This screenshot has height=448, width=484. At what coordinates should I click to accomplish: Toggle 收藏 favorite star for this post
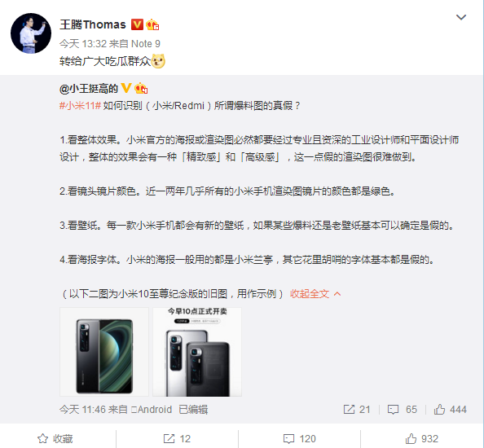click(55, 438)
